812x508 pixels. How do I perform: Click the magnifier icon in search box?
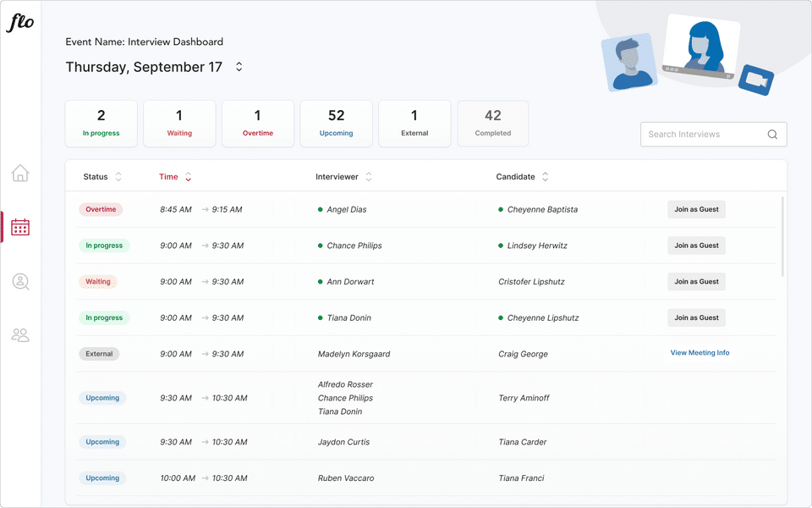(x=772, y=135)
